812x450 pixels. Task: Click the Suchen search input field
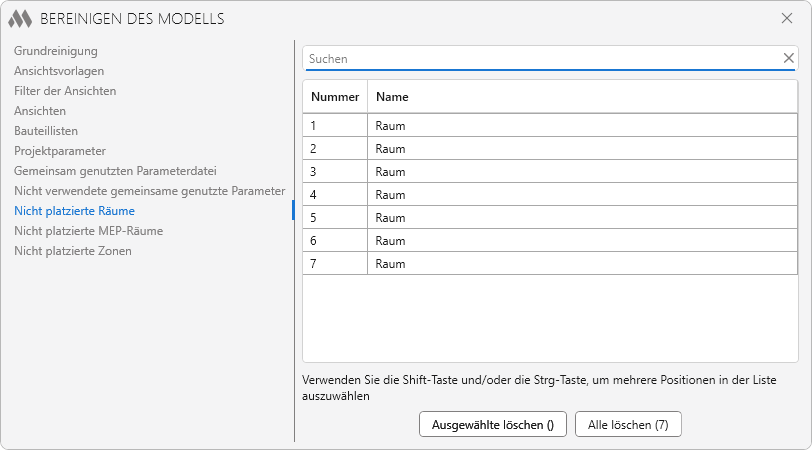tap(540, 59)
